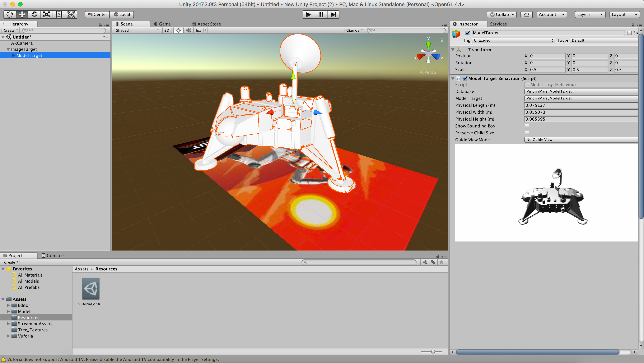Open the Tag dropdown
The image size is (644, 363).
pos(514,40)
